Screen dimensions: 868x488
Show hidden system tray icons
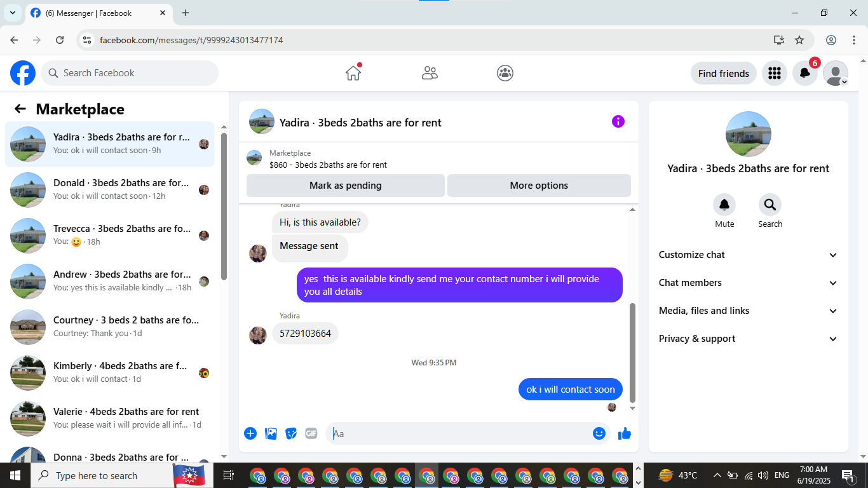point(717,475)
